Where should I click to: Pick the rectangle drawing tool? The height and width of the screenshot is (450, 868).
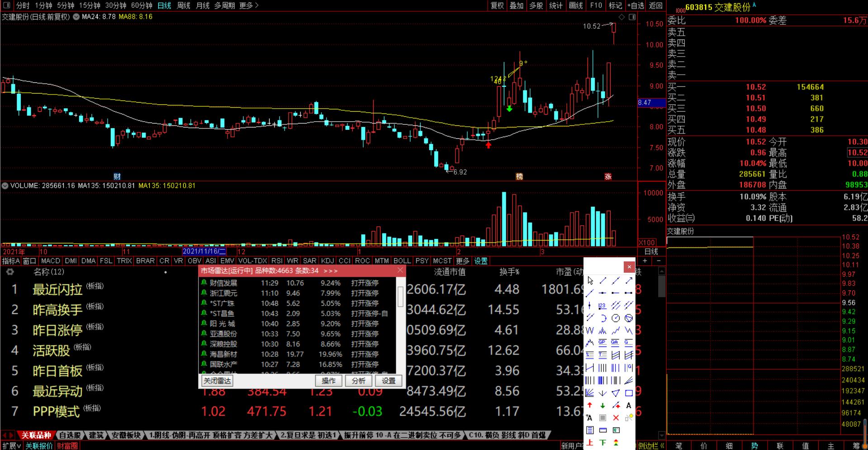(629, 393)
